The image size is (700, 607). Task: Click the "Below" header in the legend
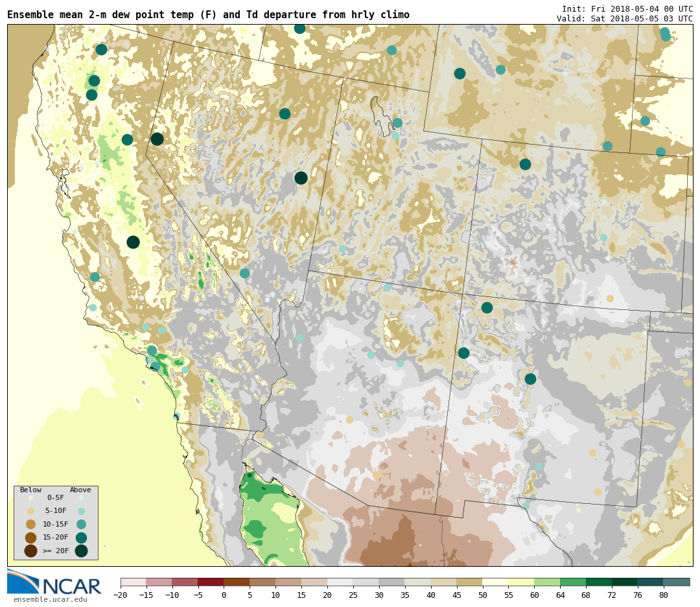click(x=30, y=490)
